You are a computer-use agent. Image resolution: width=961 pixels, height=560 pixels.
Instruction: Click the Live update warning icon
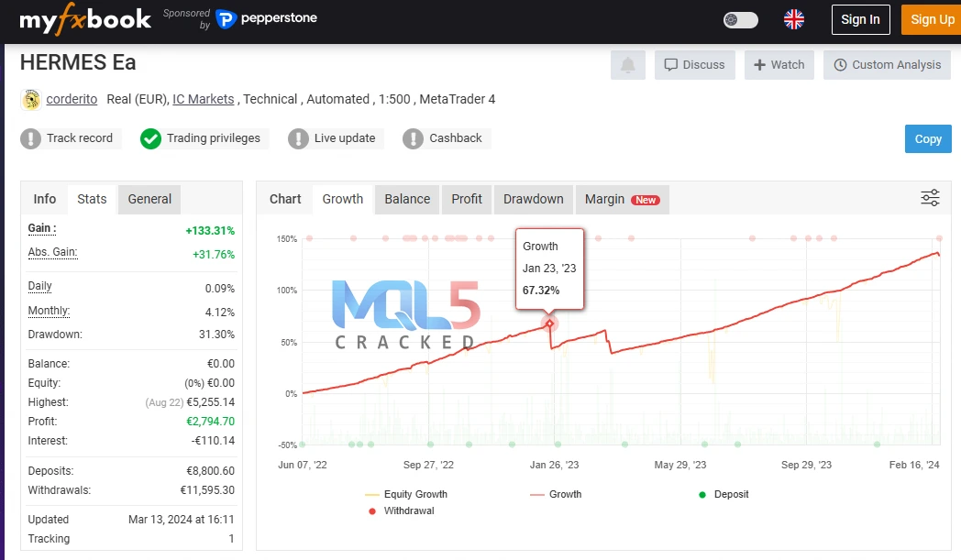[x=298, y=138]
